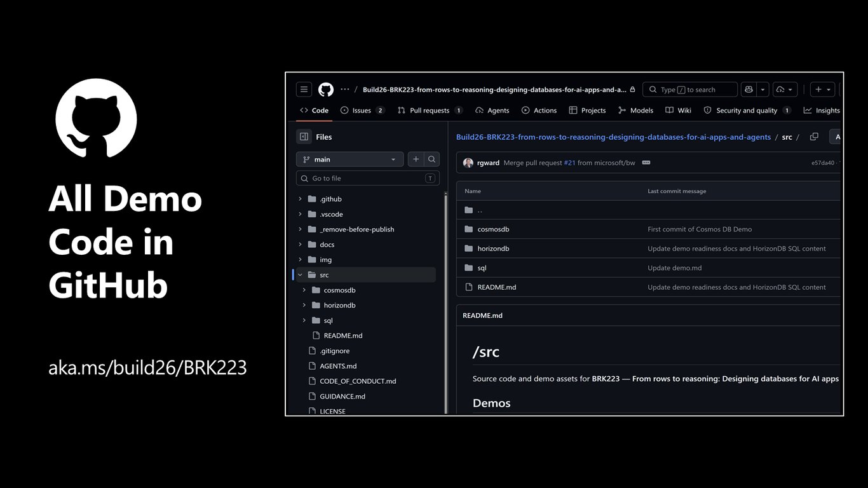The width and height of the screenshot is (868, 488).
Task: Open the Actions tab
Action: 539,111
